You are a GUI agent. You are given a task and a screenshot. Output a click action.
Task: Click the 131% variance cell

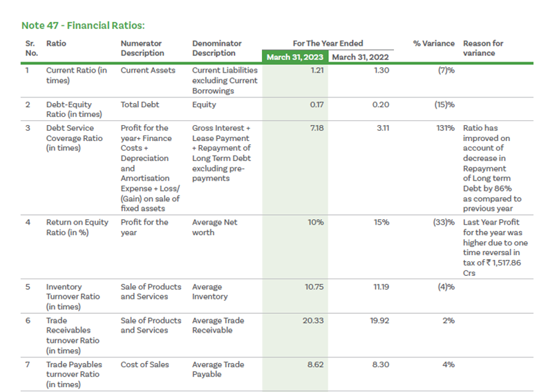[445, 128]
